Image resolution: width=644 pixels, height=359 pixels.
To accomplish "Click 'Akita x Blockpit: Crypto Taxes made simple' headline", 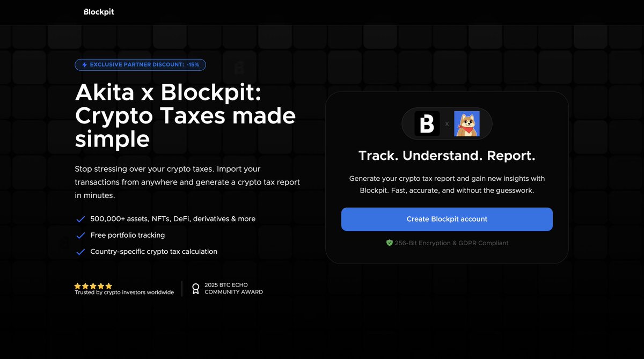I will point(186,116).
